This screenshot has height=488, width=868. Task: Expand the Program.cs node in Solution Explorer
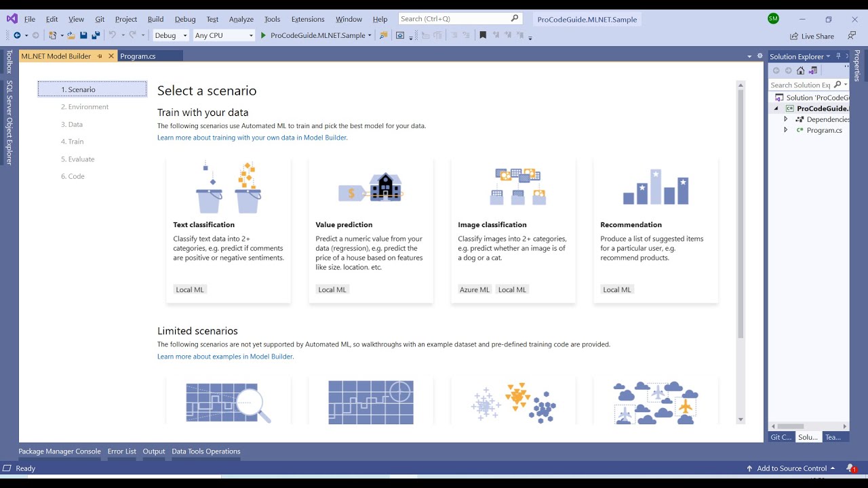786,130
